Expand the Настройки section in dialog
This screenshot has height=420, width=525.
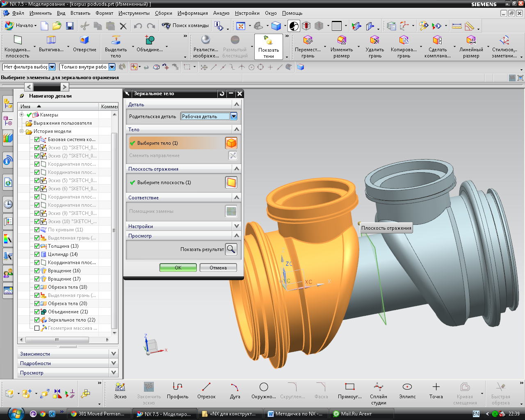point(236,226)
